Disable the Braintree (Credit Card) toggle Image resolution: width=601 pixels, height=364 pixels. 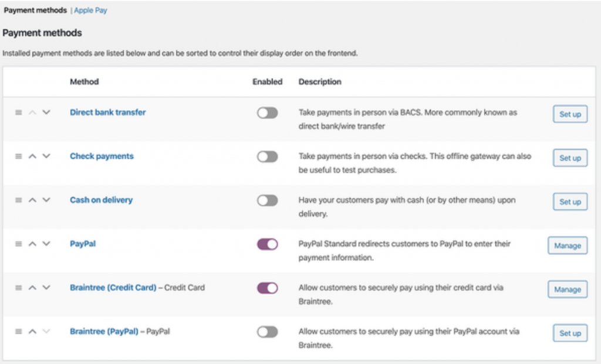coord(267,288)
